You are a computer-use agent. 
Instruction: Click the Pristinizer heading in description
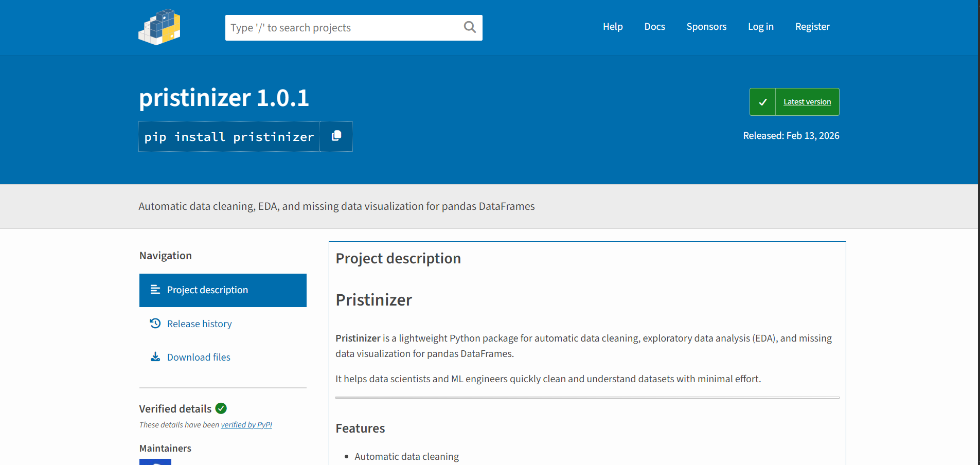pyautogui.click(x=374, y=300)
